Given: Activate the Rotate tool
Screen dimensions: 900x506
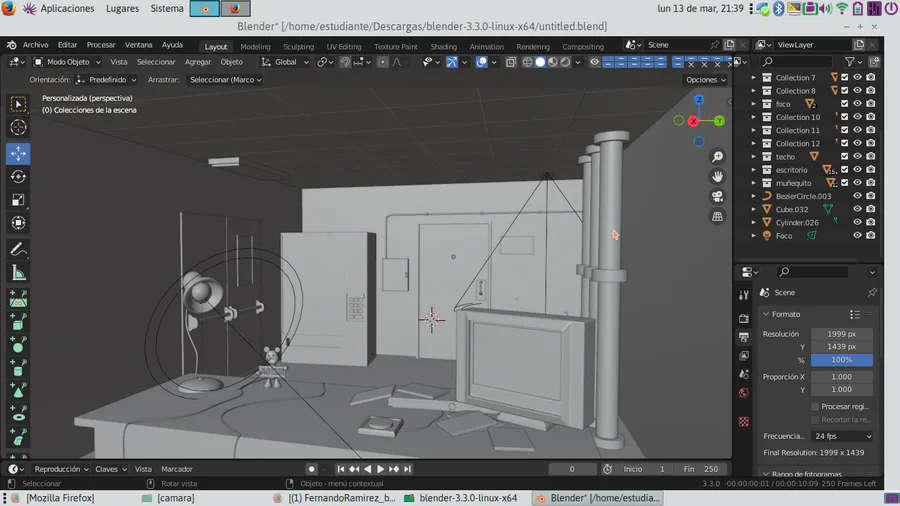Looking at the screenshot, I should pyautogui.click(x=18, y=177).
